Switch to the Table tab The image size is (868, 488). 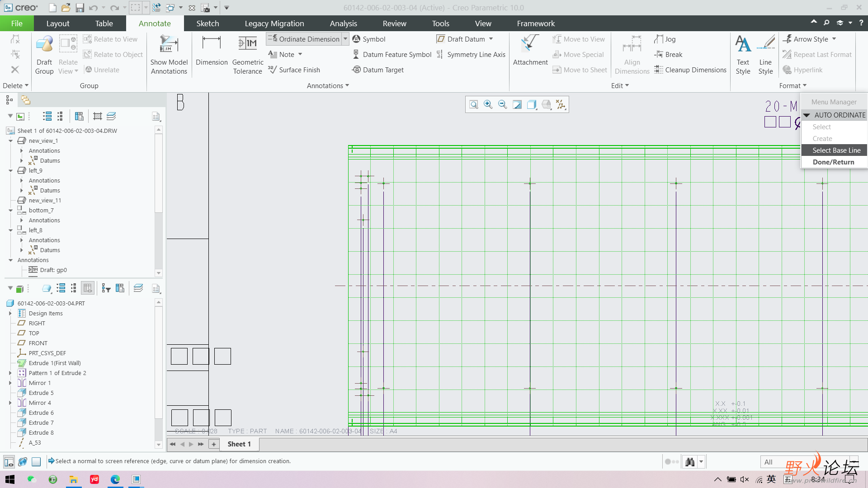(x=104, y=23)
